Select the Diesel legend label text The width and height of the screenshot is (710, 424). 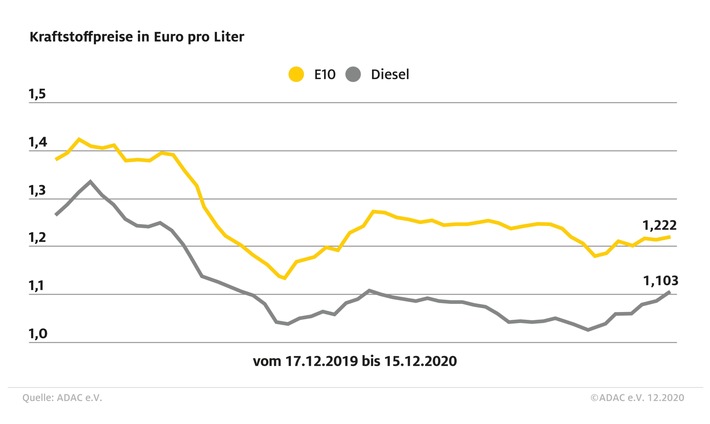point(390,73)
